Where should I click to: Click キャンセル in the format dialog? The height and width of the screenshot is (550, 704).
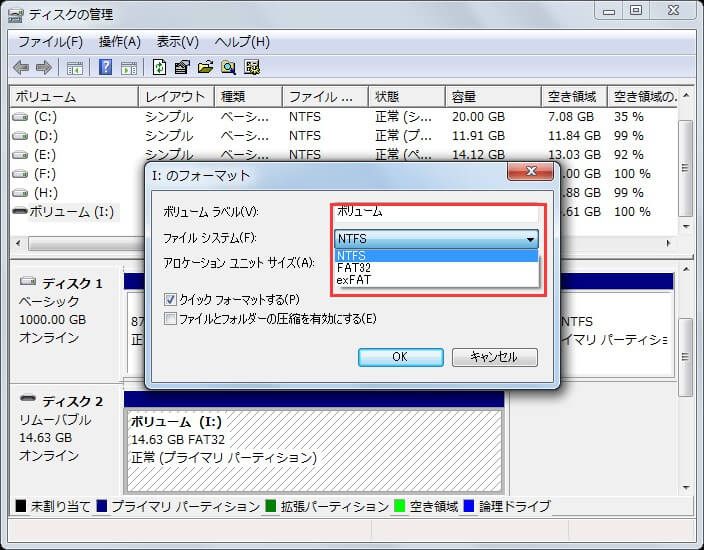(x=494, y=357)
